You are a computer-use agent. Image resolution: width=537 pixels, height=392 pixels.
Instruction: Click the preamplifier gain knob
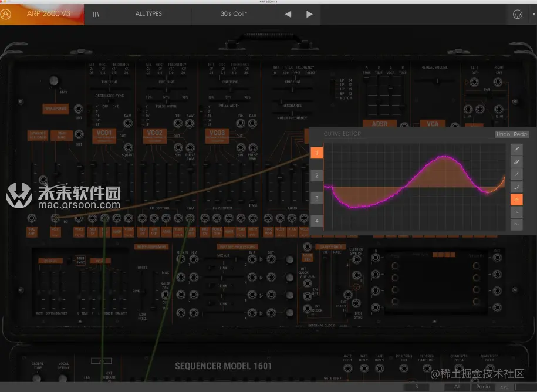click(x=54, y=81)
